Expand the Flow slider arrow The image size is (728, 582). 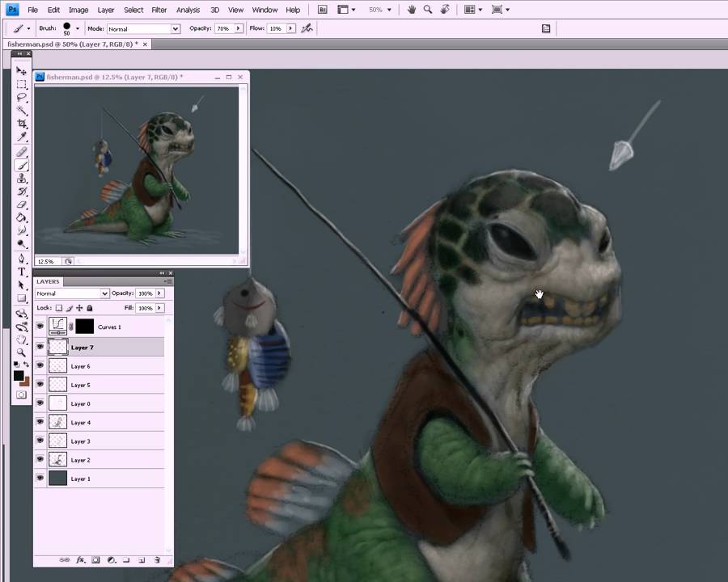tap(290, 28)
